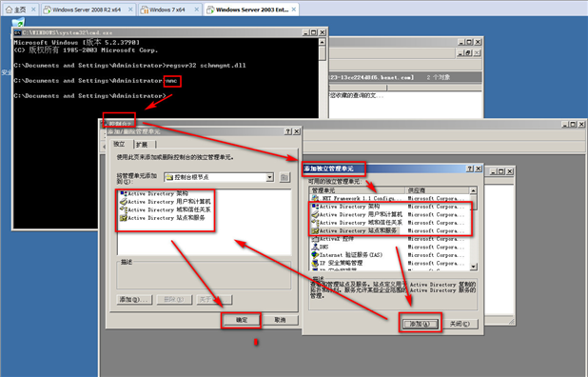Switch to Windows 7 x64 VM tab
Image resolution: width=588 pixels, height=377 pixels.
pyautogui.click(x=169, y=10)
